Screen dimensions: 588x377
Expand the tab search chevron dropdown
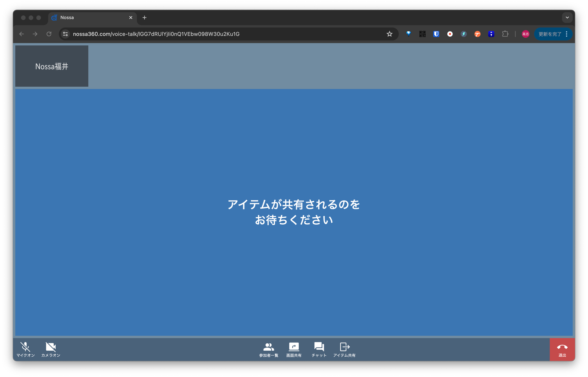567,18
